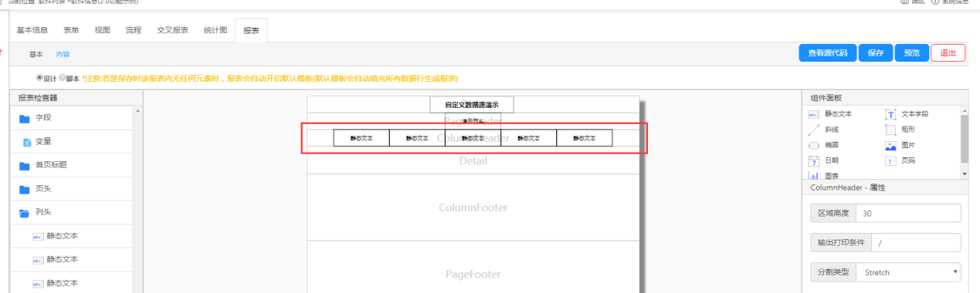980x293 pixels.
Task: Expand the 变量 tree node
Action: point(71,142)
